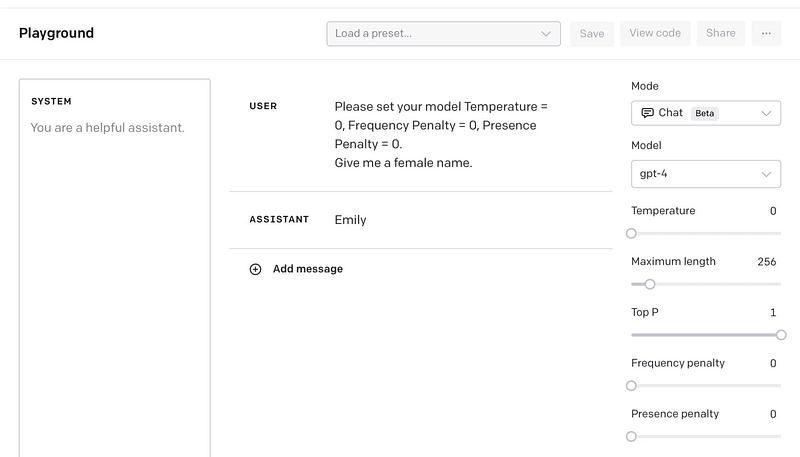The width and height of the screenshot is (800, 457).
Task: Click the Top P value 1
Action: point(773,313)
